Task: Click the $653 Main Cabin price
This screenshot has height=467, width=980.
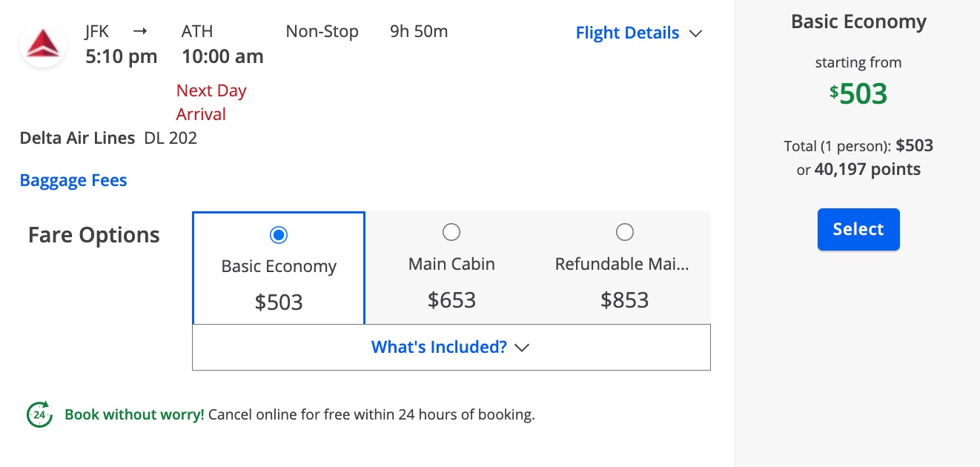Action: point(451,300)
